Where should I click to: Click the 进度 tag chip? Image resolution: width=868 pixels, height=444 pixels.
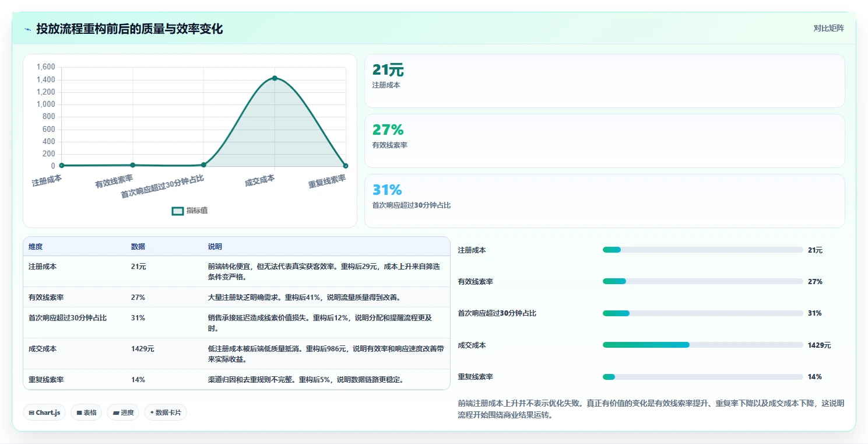tap(123, 412)
